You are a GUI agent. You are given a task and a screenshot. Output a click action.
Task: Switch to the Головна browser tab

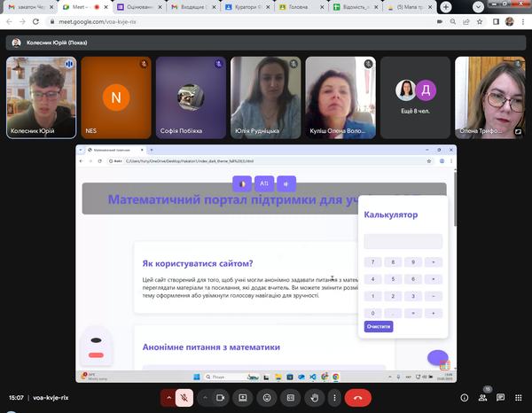pos(300,7)
